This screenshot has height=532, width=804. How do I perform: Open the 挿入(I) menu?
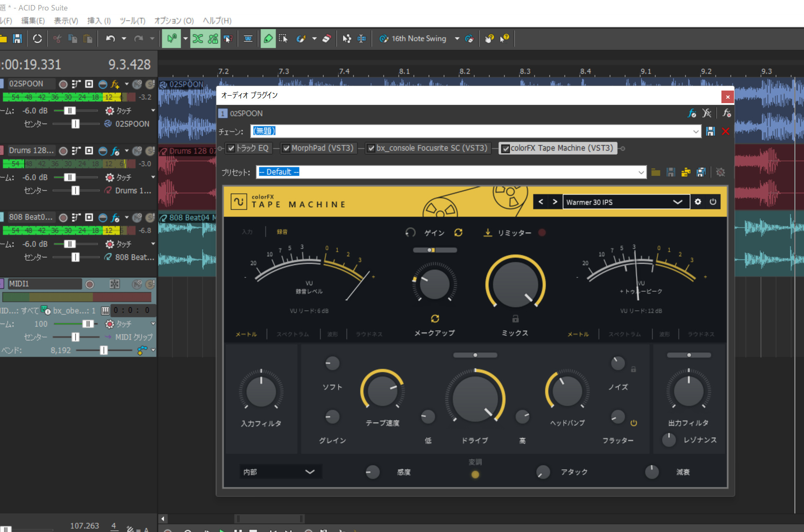(x=99, y=21)
